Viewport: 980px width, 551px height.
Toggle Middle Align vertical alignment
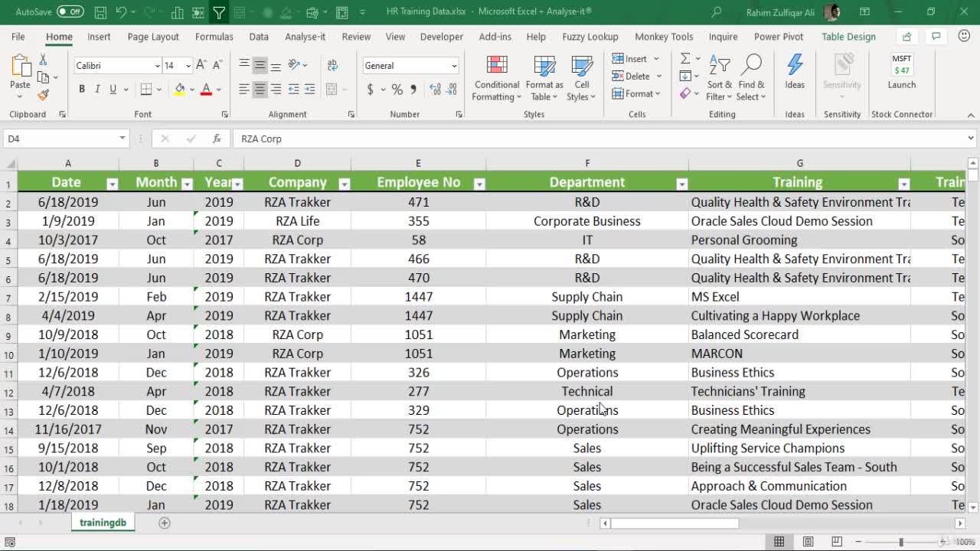pos(260,66)
